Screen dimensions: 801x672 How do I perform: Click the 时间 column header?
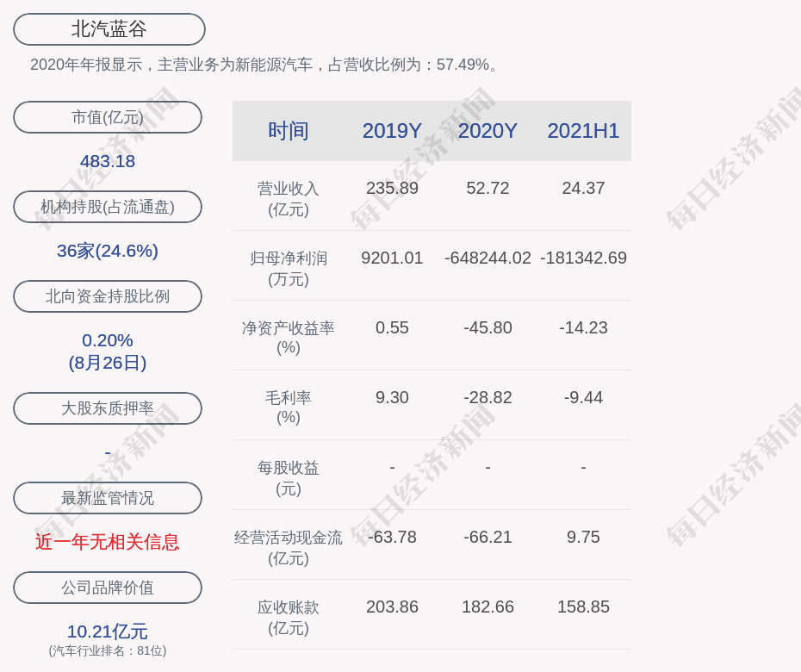[x=289, y=131]
